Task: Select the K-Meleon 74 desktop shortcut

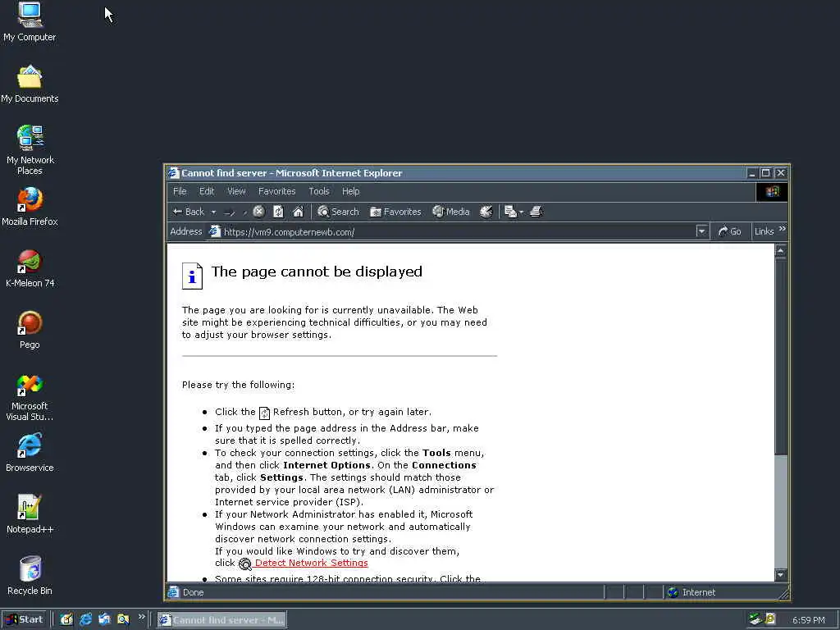Action: click(x=30, y=268)
